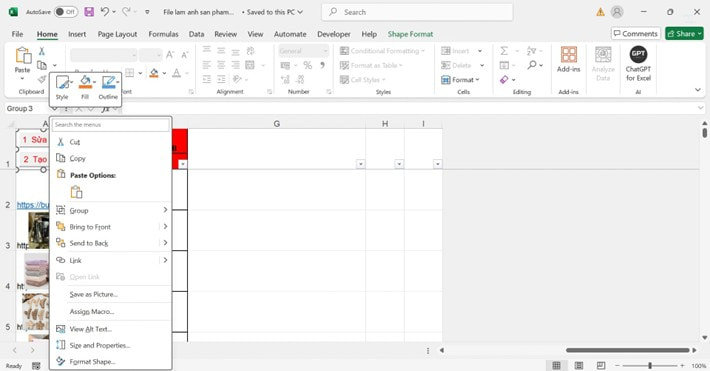710x371 pixels.
Task: Open the Shape Format ribbon tab
Action: point(410,34)
